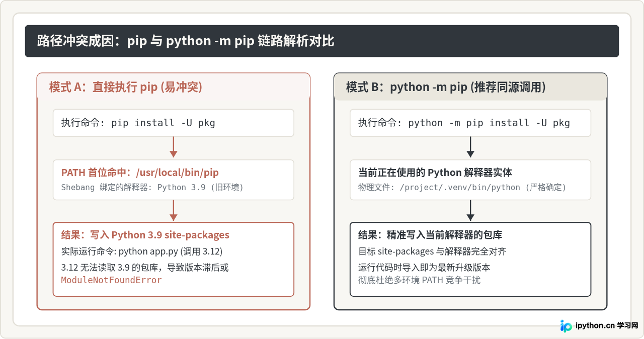Click the command box 'python -m pip install -U pkg'
The image size is (644, 339).
(x=470, y=123)
